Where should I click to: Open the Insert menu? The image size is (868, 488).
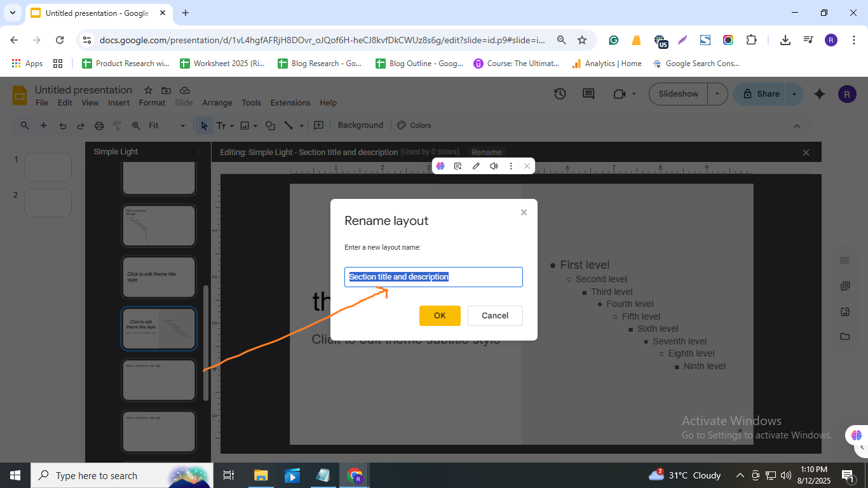pos(119,103)
